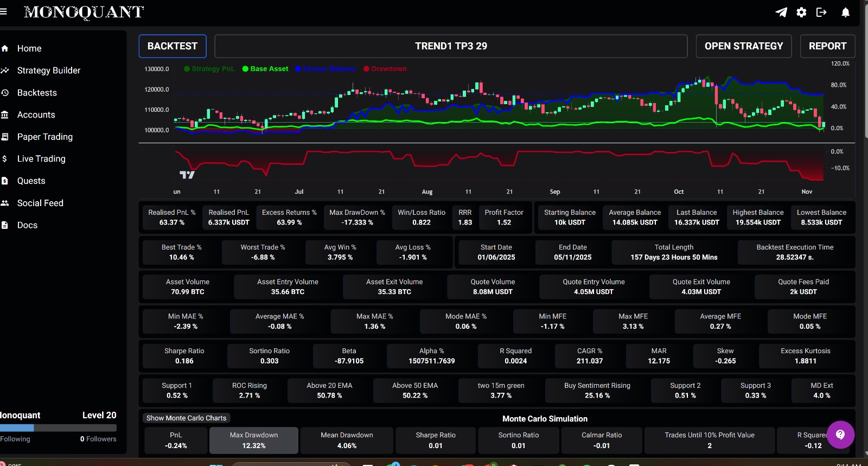Click the Profit Factor 1.52 stat
This screenshot has width=868, height=466.
click(504, 218)
